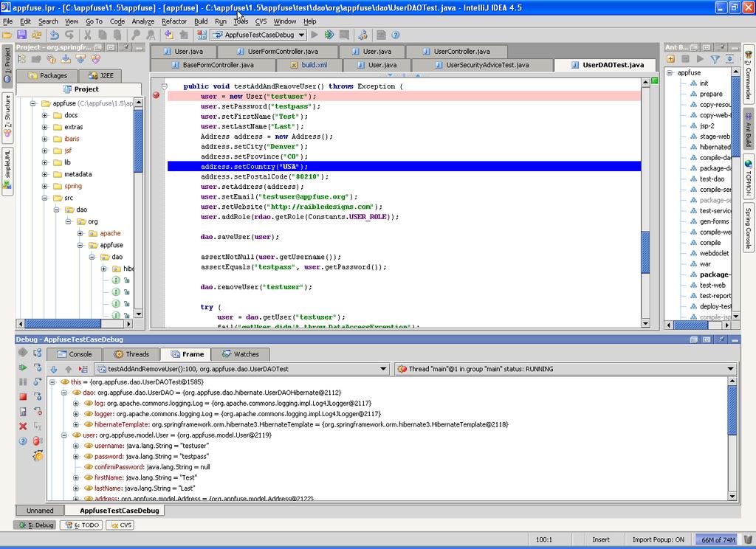
Task: Expand the docs folder in the project tree
Action: pyautogui.click(x=45, y=115)
